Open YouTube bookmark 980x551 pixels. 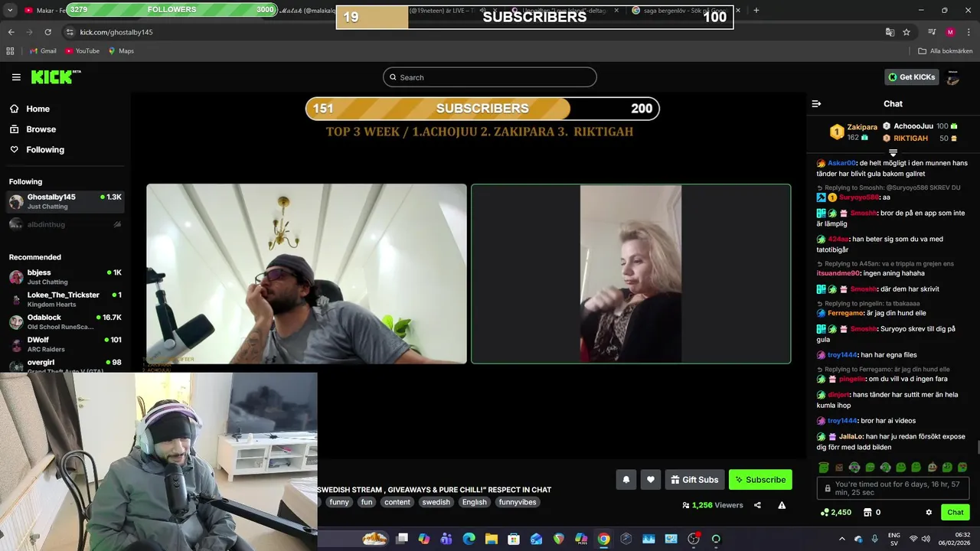(x=82, y=51)
